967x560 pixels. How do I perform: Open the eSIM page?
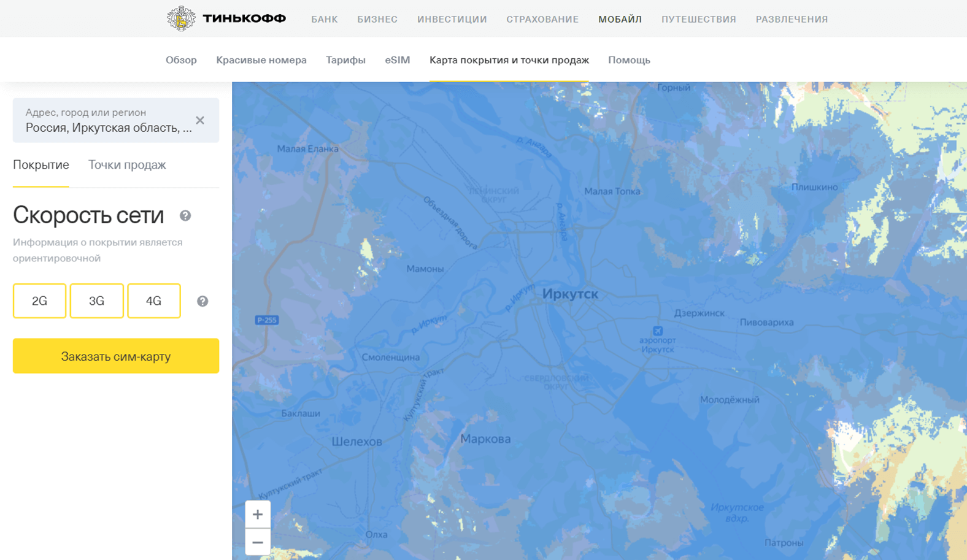point(398,60)
